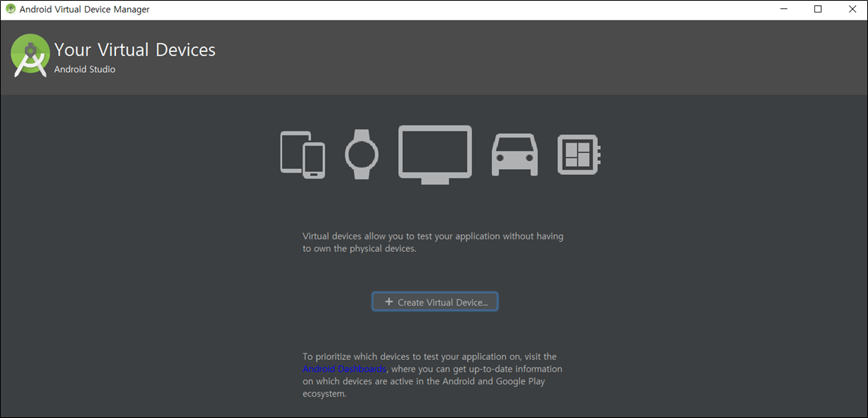The height and width of the screenshot is (418, 868).
Task: Minimize the AVD Manager window
Action: point(784,10)
